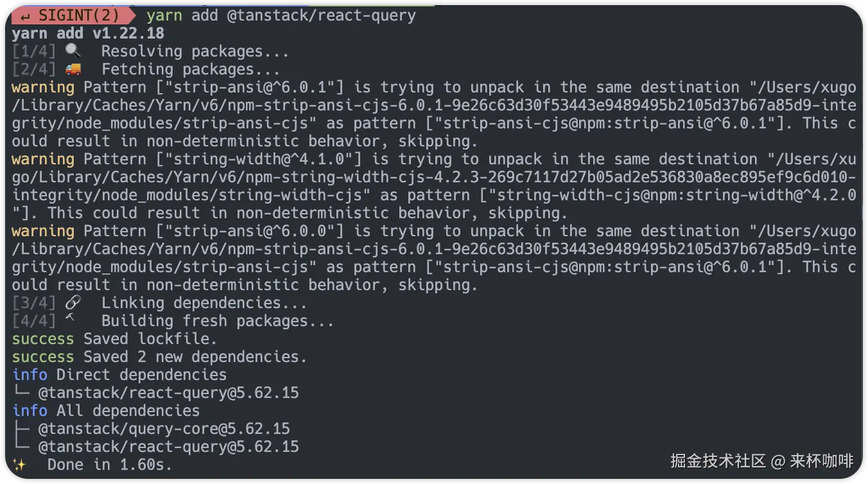Select @tanstack/query-core@5.62.15 tree entry
The height and width of the screenshot is (484, 868).
[x=164, y=429]
